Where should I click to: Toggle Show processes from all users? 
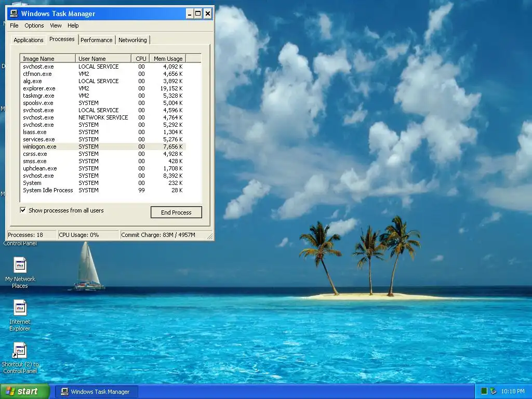pos(23,210)
